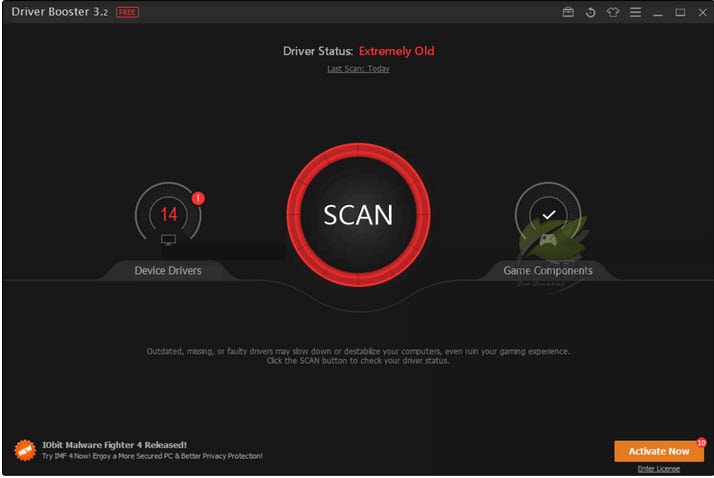714x478 pixels.
Task: Click the Last Scan: Today link
Action: (x=358, y=69)
